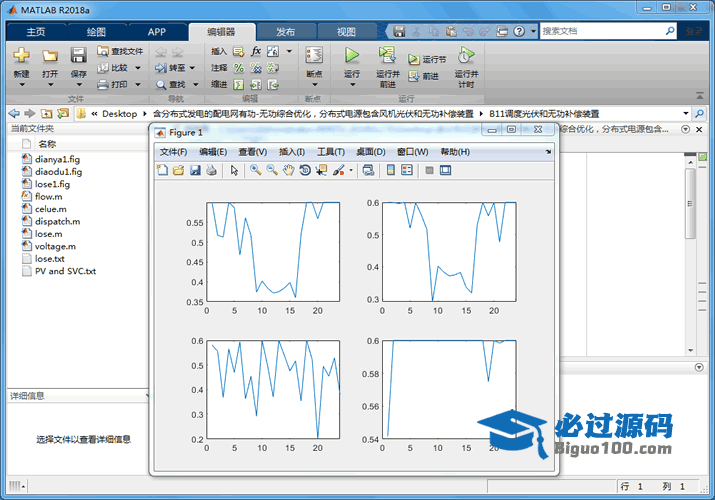Image resolution: width=715 pixels, height=500 pixels.
Task: Select PV and SVC.txt in the file list
Action: [x=65, y=271]
